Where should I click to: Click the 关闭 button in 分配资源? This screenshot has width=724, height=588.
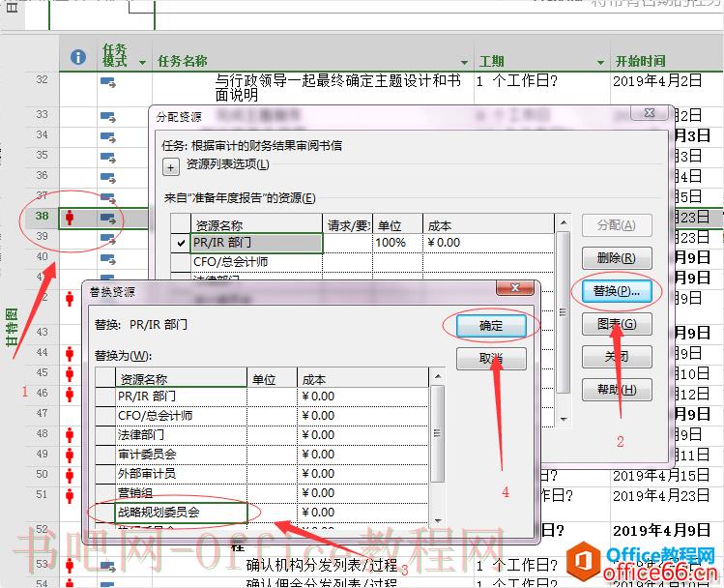point(617,357)
